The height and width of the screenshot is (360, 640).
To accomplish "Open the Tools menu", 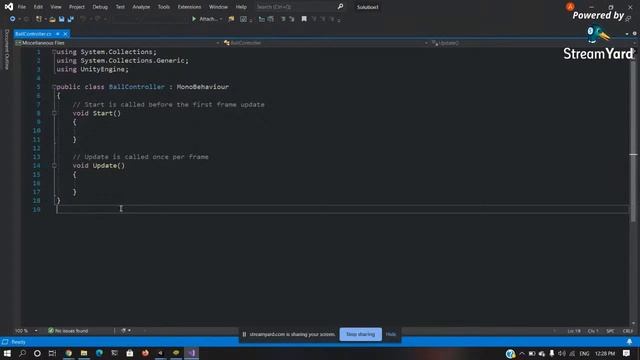I will (x=164, y=7).
